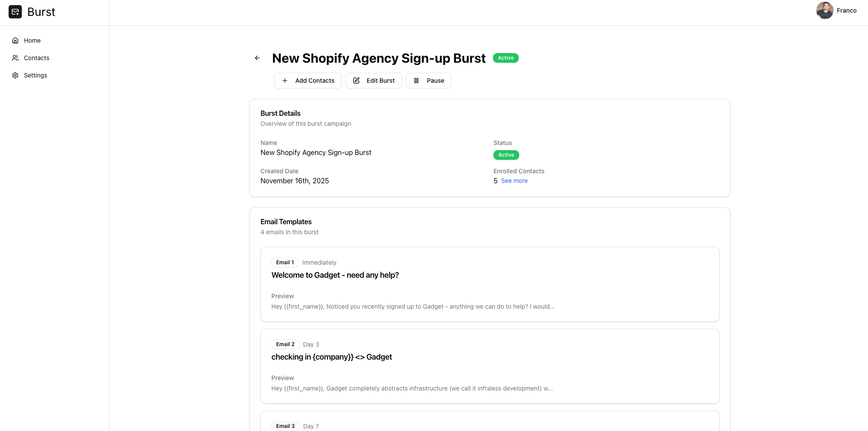Click the Home house icon

(15, 40)
